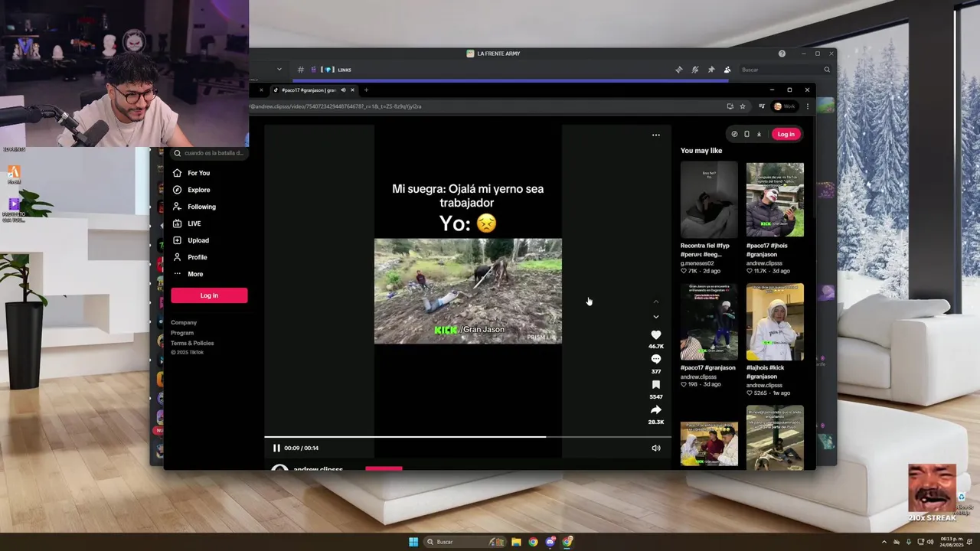Click the TikTok search field
This screenshot has height=551, width=980.
(x=208, y=153)
